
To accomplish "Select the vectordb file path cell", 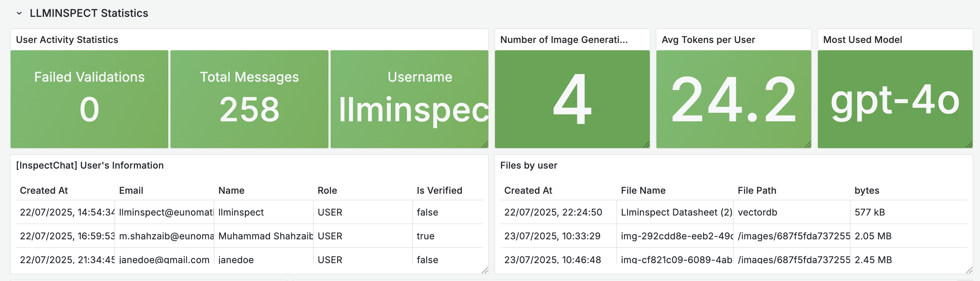I will [x=792, y=212].
